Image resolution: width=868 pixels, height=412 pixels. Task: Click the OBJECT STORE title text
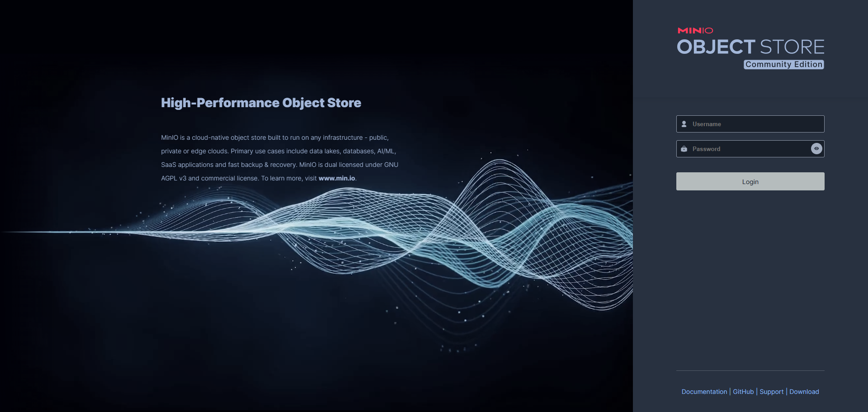(750, 47)
